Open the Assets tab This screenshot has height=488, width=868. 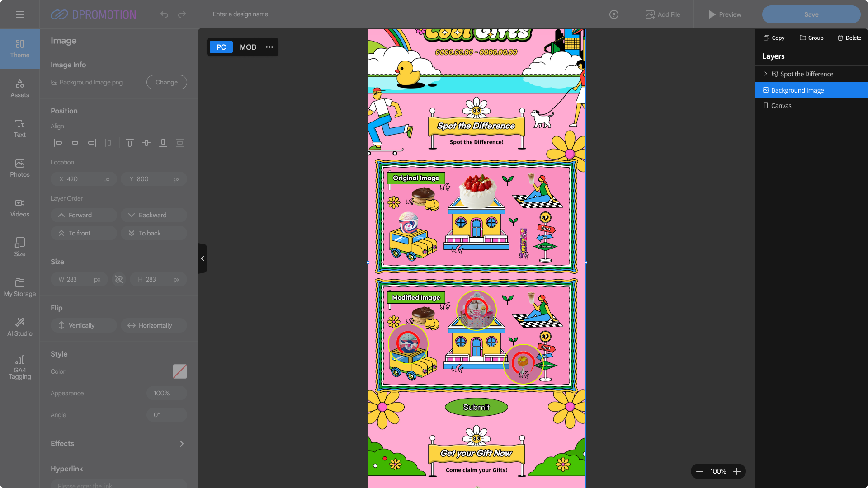click(x=19, y=88)
